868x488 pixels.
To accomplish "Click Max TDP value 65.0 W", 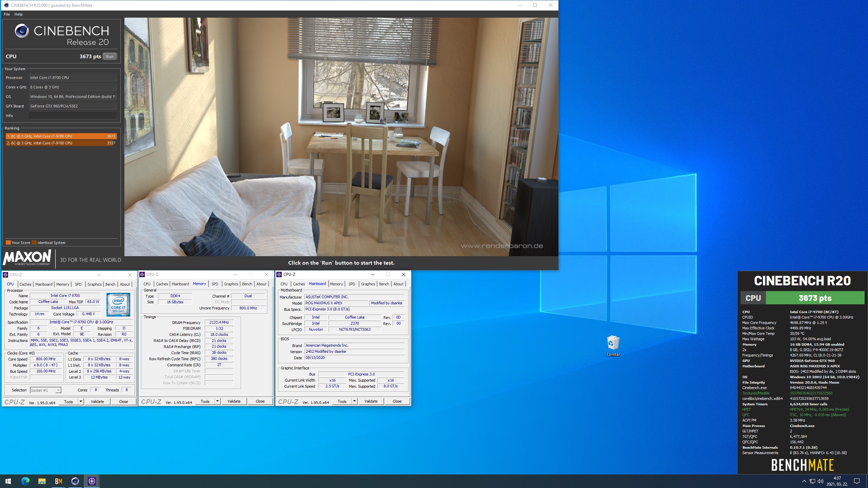I will point(93,302).
